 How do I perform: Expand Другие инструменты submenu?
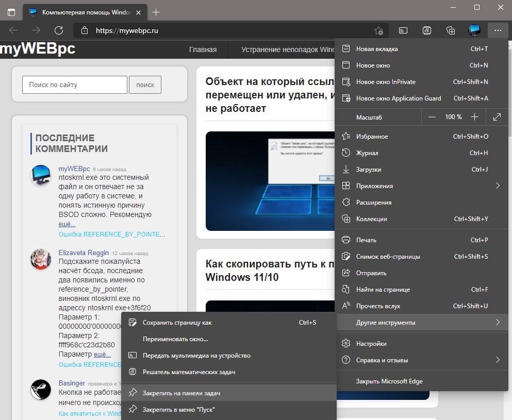(x=422, y=323)
